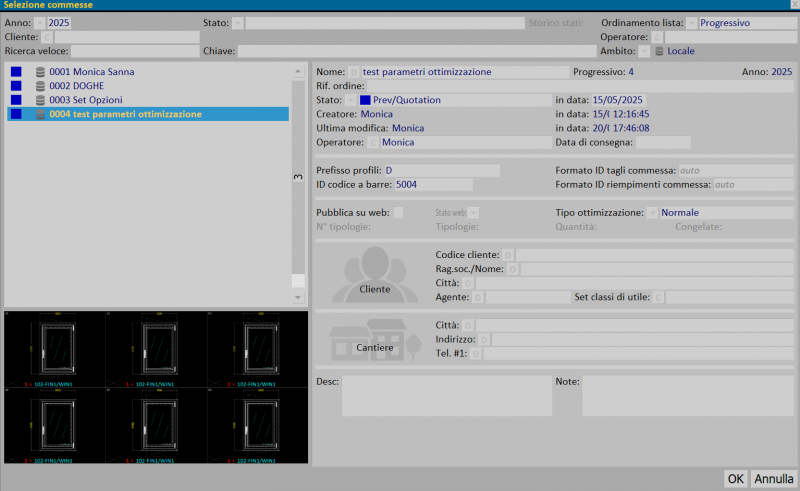Click the D button beside Nome field
Image resolution: width=800 pixels, height=491 pixels.
tap(354, 72)
